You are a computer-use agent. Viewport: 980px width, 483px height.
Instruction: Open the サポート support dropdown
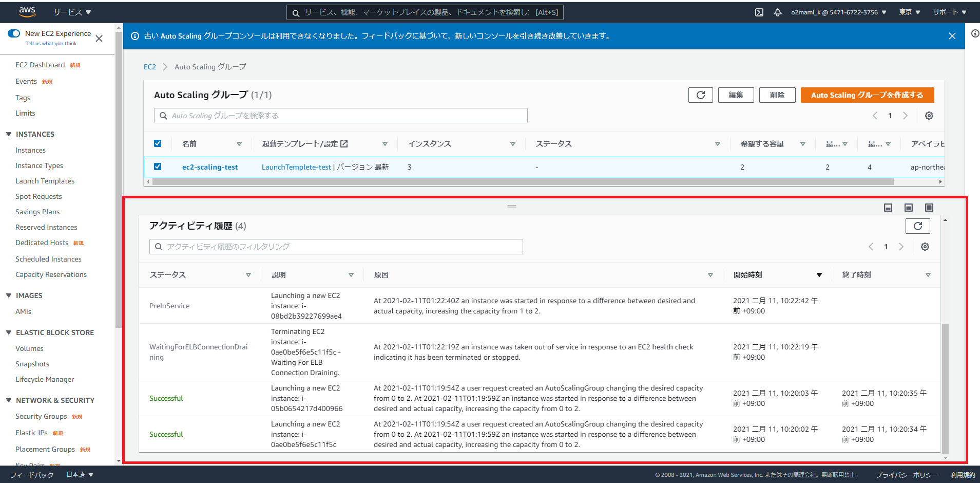[950, 12]
